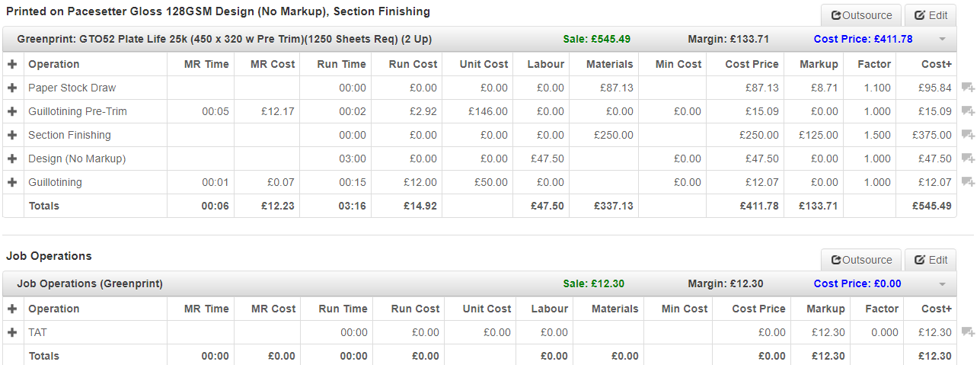
Task: Click Outsource button for Section Finishing
Action: coord(861,15)
